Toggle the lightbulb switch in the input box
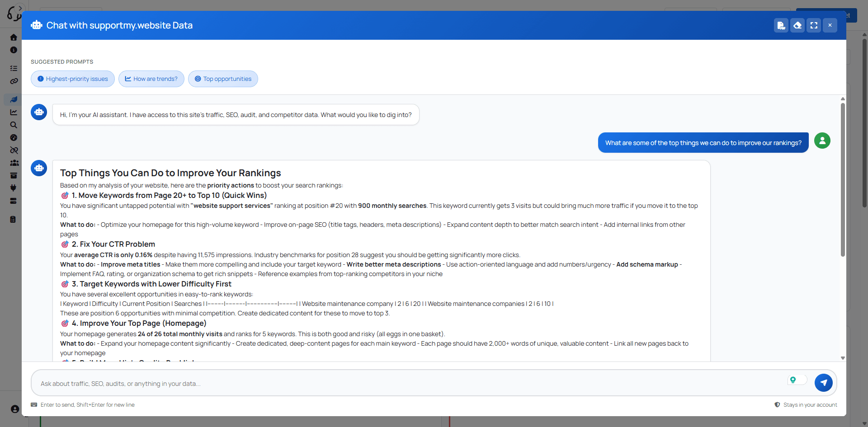 point(797,380)
